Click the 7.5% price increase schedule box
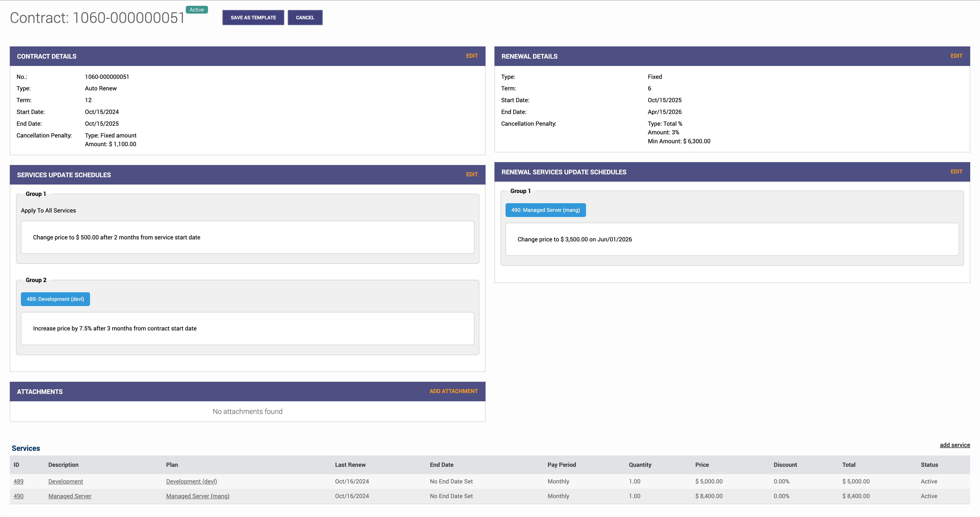The height and width of the screenshot is (517, 980). tap(247, 328)
